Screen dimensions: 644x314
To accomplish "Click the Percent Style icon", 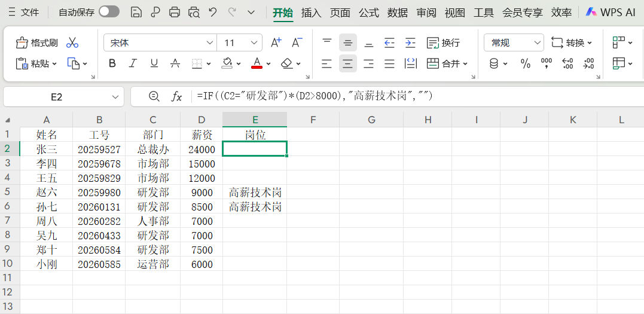I will (x=526, y=63).
